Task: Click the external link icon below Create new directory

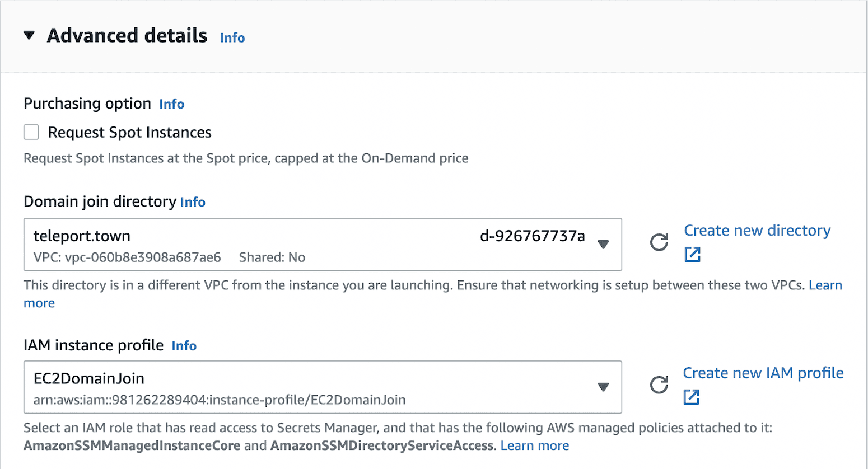Action: [692, 254]
